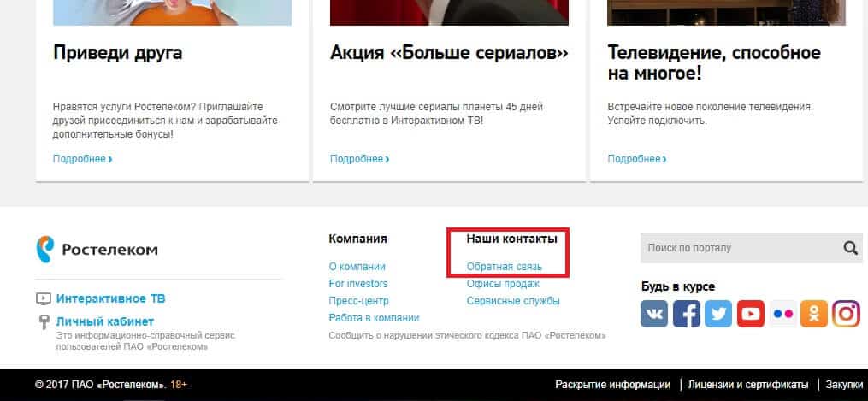
Task: Open 'Подробнее' under Акция «Больше сериалов»
Action: click(359, 159)
